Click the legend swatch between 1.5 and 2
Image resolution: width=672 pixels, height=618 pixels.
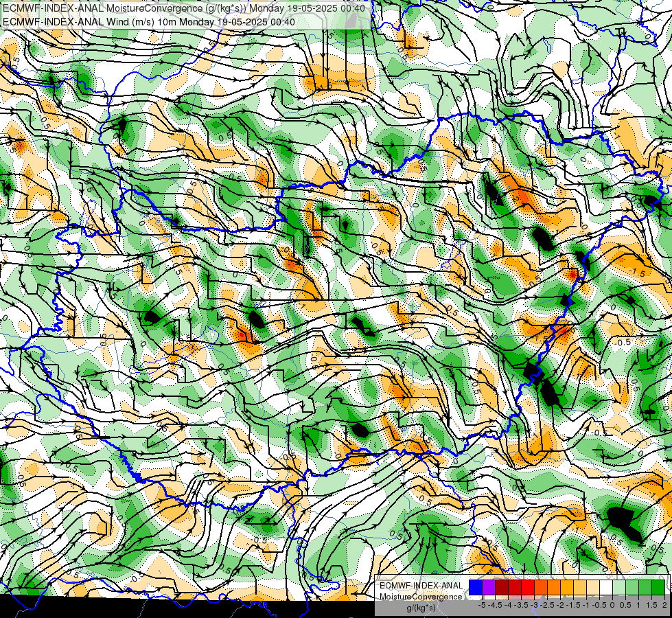click(x=658, y=588)
